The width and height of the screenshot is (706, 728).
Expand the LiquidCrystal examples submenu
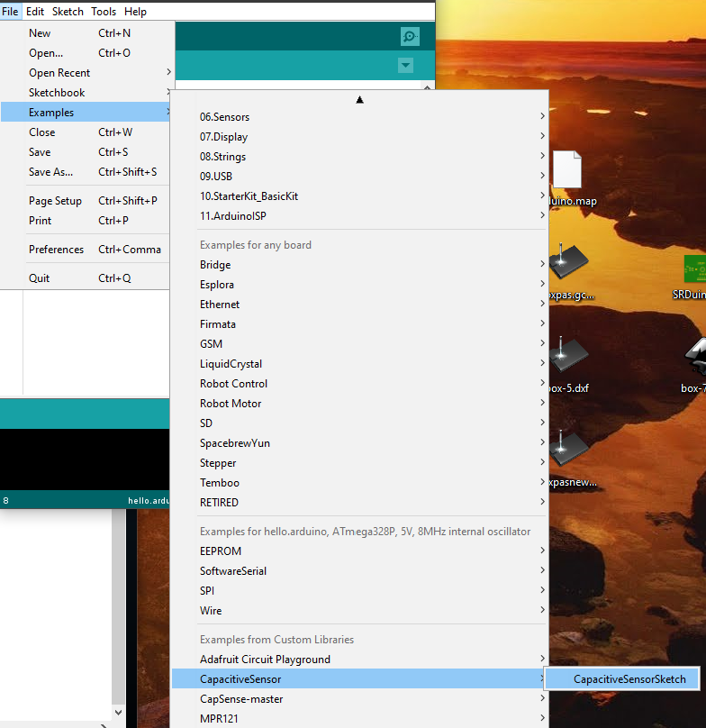pyautogui.click(x=359, y=363)
